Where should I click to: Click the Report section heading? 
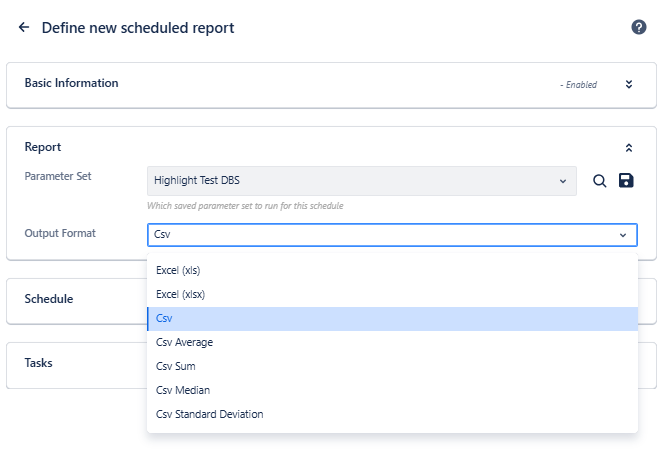(x=43, y=147)
